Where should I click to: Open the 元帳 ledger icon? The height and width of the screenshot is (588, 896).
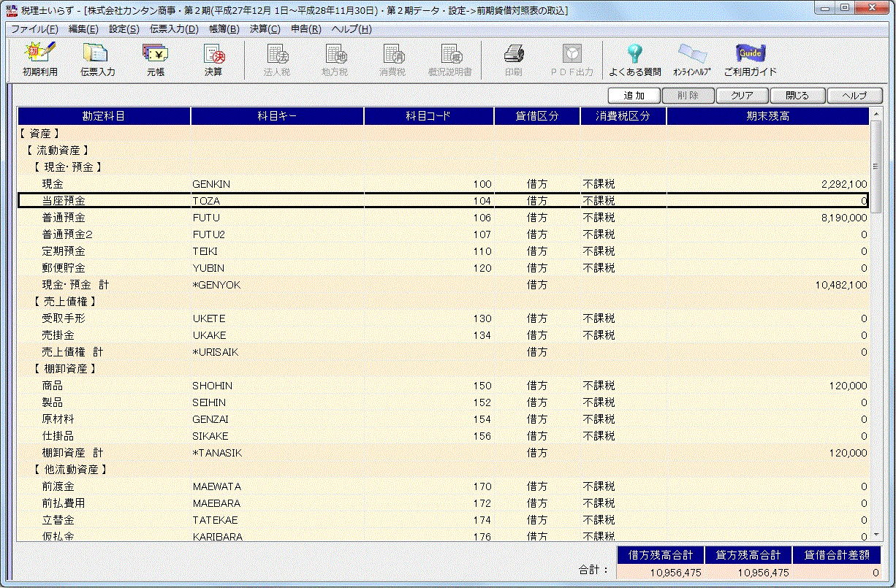[x=155, y=59]
